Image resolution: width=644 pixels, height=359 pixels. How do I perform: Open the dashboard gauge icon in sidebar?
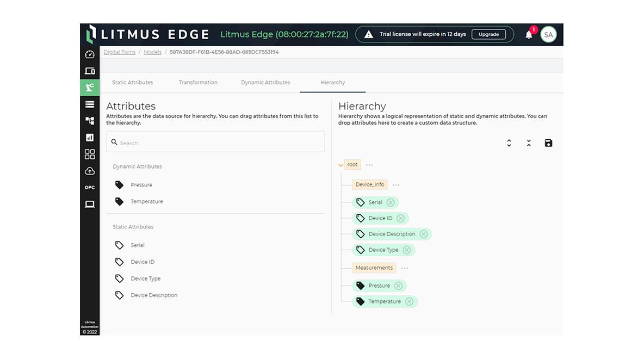[90, 54]
